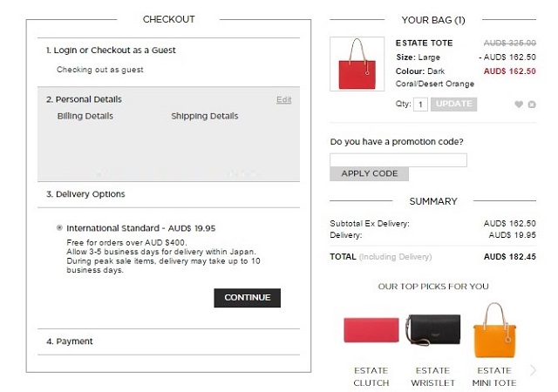Image resolution: width=558 pixels, height=392 pixels.
Task: Select the International Standard delivery option
Action: point(59,228)
